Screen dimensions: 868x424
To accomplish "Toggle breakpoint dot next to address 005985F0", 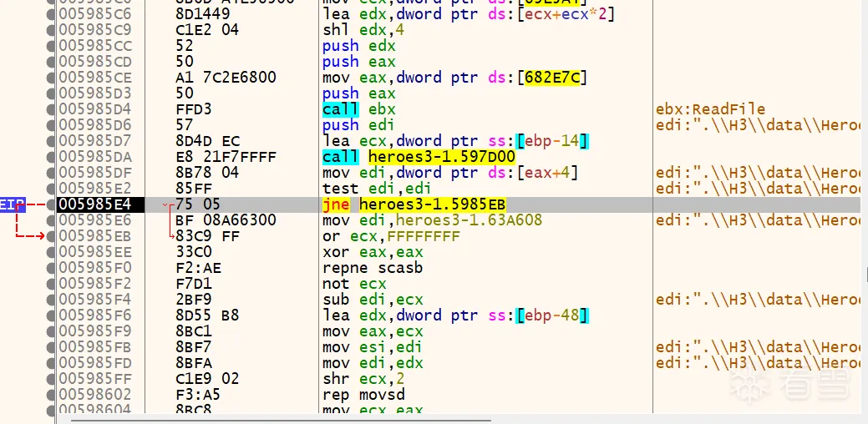I will click(52, 268).
